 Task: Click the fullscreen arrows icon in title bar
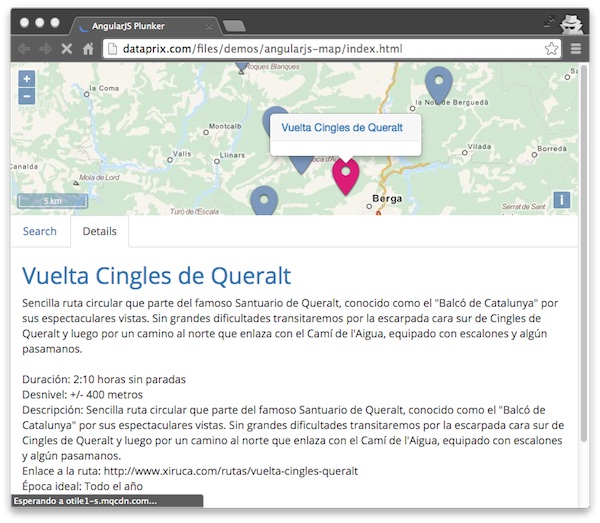click(549, 22)
